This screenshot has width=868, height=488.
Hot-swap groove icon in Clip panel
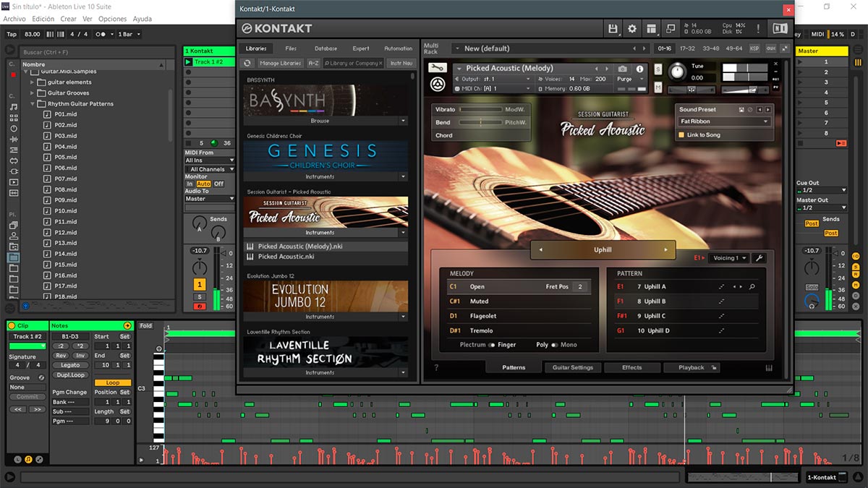pyautogui.click(x=41, y=377)
